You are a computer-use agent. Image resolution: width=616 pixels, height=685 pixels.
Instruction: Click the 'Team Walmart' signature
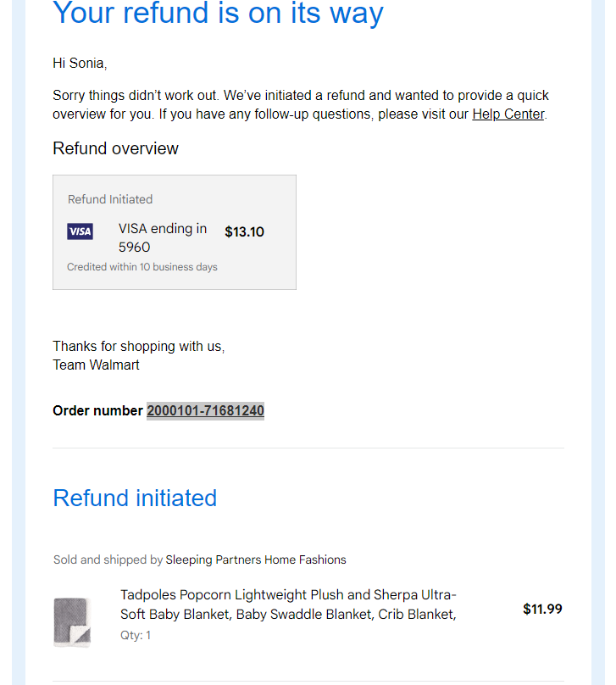[x=96, y=365]
